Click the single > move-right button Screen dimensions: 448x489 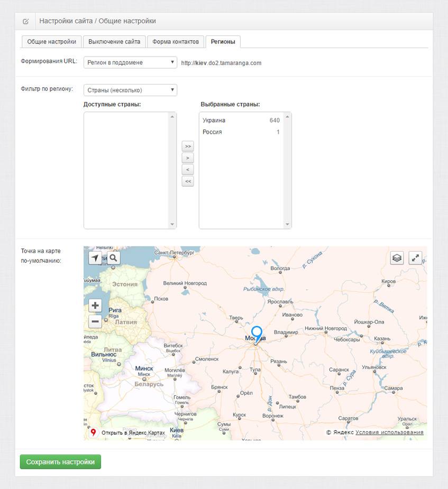[x=188, y=158]
